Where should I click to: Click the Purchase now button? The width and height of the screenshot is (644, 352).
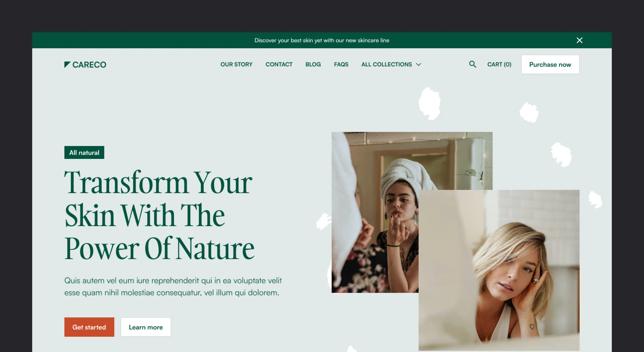(550, 64)
